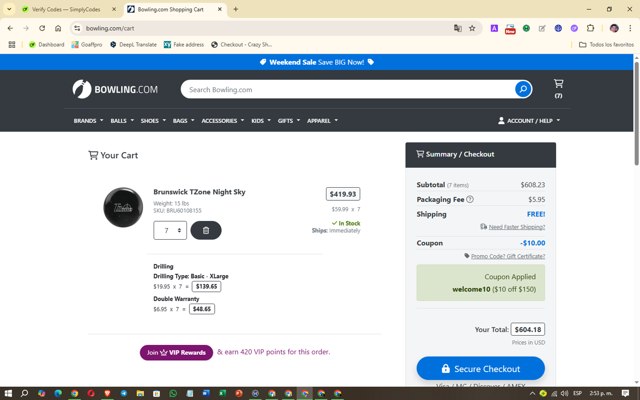The image size is (640, 400).
Task: Open Chrome profile avatar
Action: pyautogui.click(x=614, y=28)
